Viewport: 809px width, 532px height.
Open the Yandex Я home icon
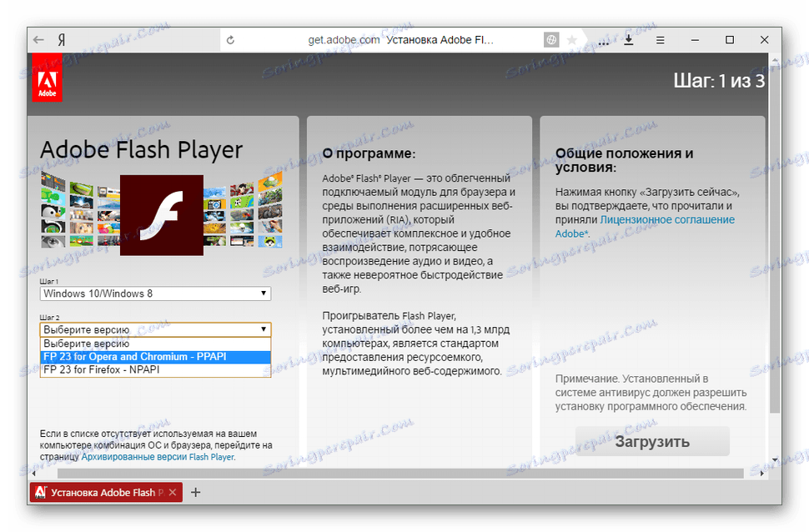(62, 40)
